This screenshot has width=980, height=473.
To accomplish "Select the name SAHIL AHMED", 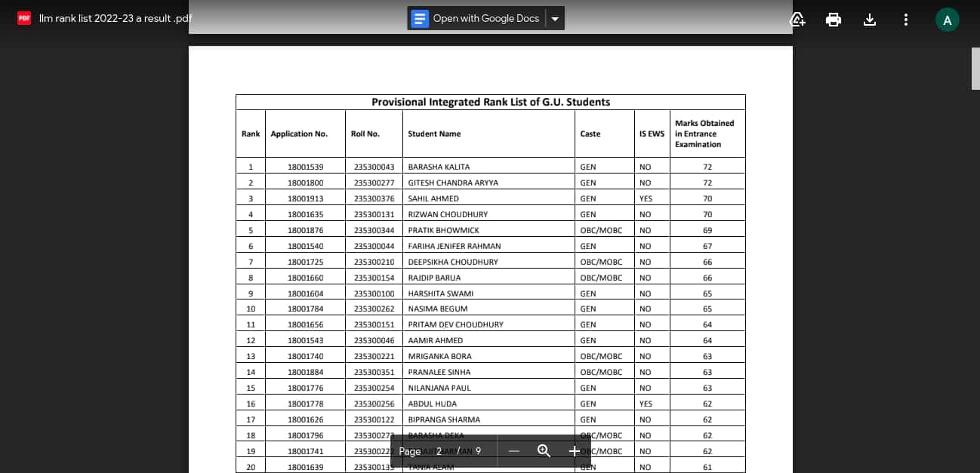I will 433,198.
